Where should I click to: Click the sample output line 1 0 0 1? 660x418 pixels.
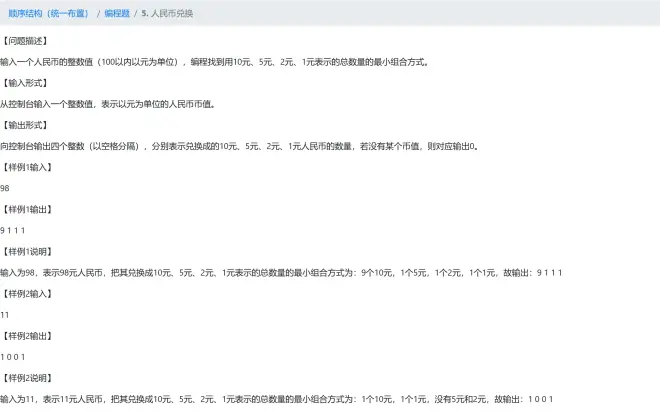tap(13, 357)
